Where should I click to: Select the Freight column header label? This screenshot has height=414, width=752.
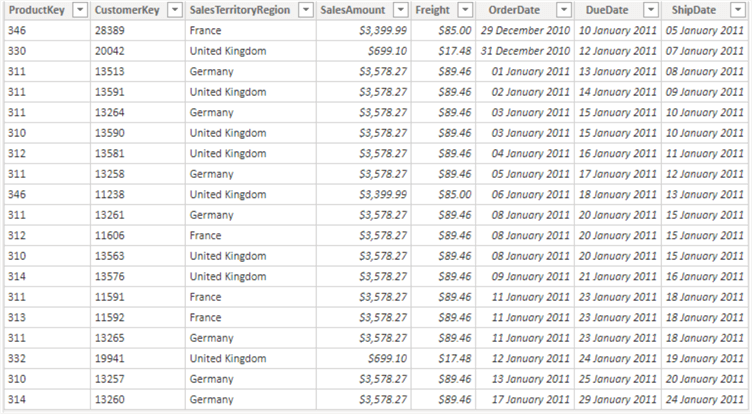click(432, 10)
